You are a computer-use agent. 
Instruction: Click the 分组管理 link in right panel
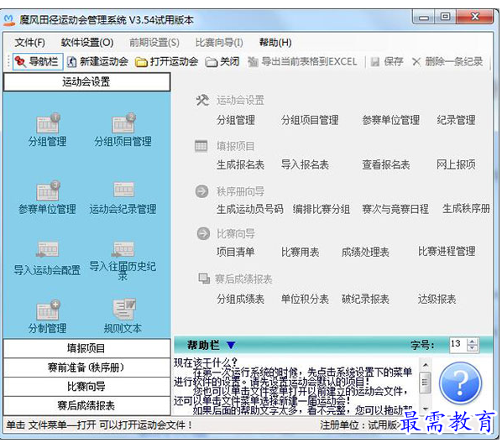236,120
